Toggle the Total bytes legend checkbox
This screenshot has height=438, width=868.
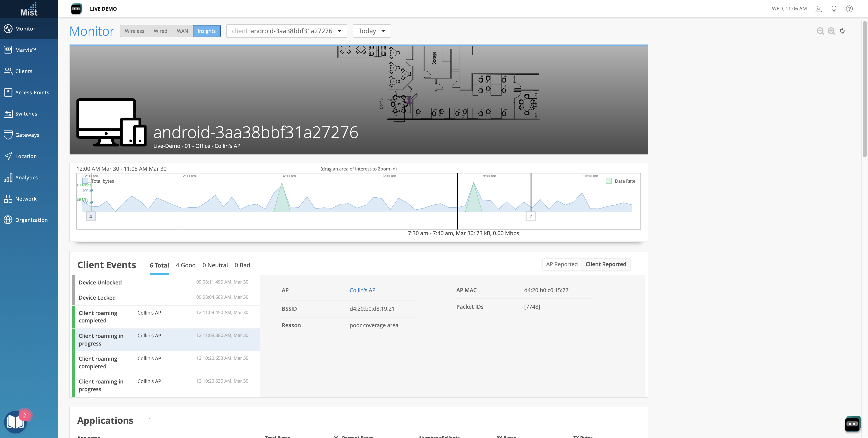(85, 181)
